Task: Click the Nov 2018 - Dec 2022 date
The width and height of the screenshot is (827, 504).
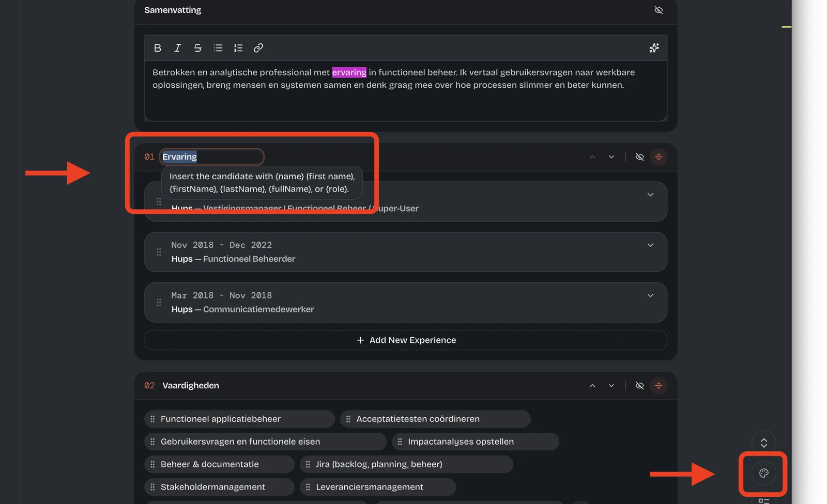Action: [221, 245]
